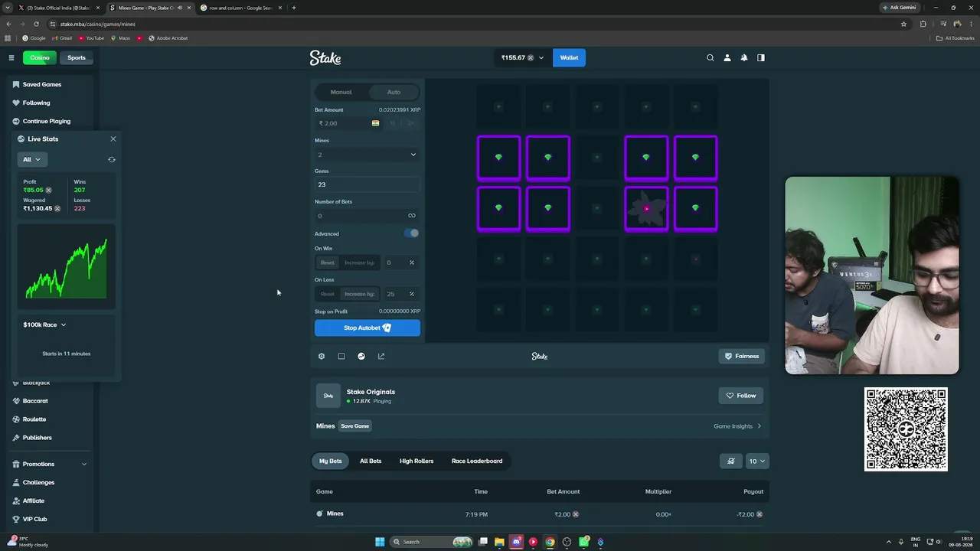
Task: Open live stats chart icon below game
Action: (x=361, y=356)
